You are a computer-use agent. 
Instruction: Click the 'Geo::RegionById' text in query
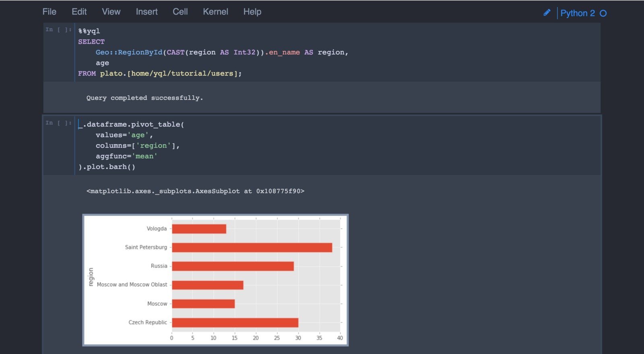[x=129, y=52]
